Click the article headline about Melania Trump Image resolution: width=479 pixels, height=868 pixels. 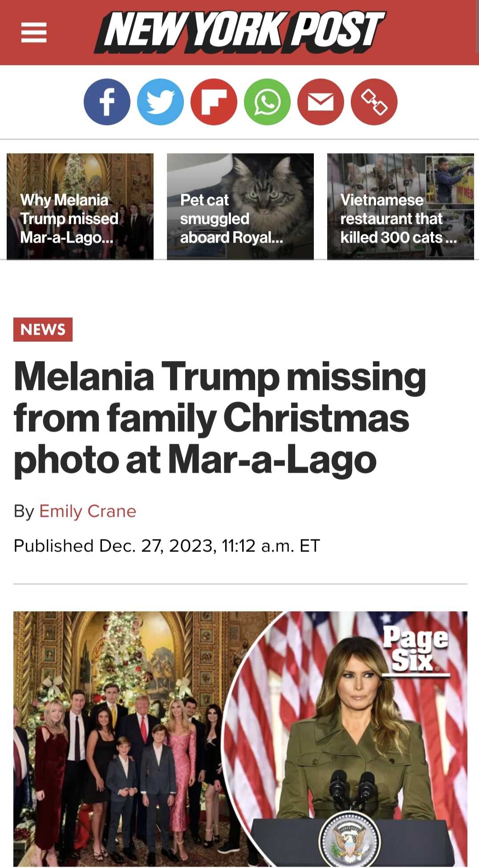click(219, 418)
